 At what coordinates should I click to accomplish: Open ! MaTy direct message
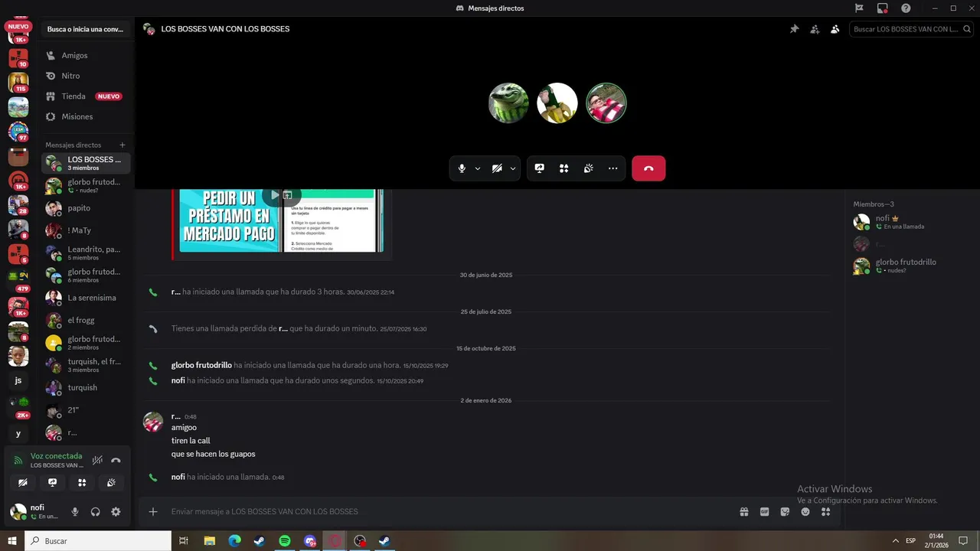click(x=86, y=230)
